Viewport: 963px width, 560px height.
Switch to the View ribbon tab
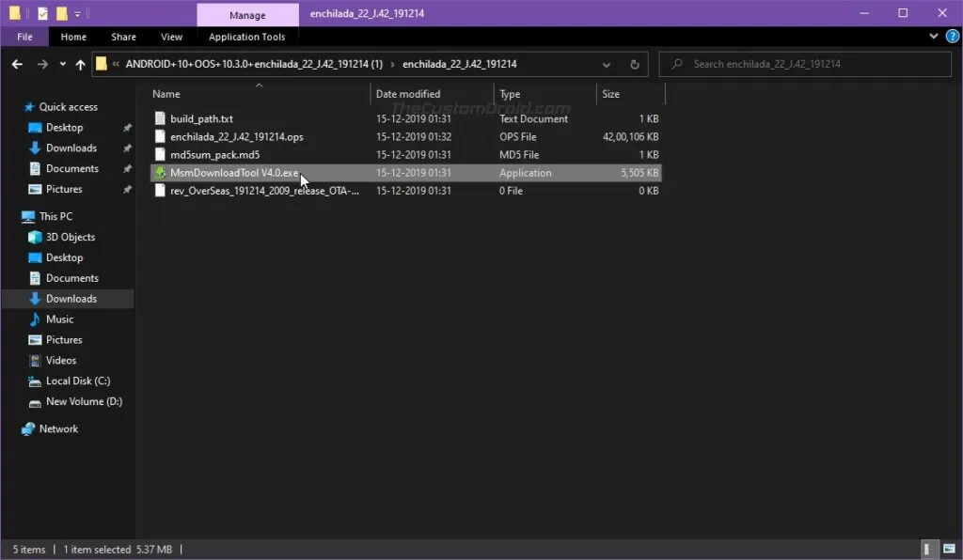click(x=170, y=37)
